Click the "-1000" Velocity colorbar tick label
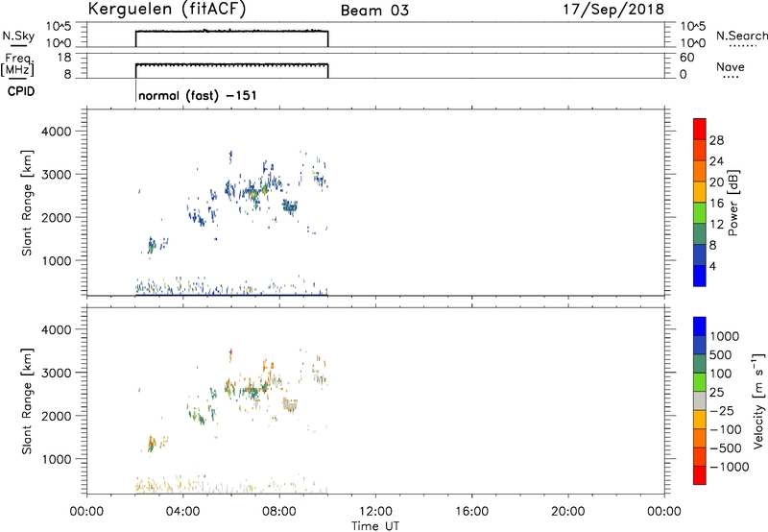 tap(730, 467)
